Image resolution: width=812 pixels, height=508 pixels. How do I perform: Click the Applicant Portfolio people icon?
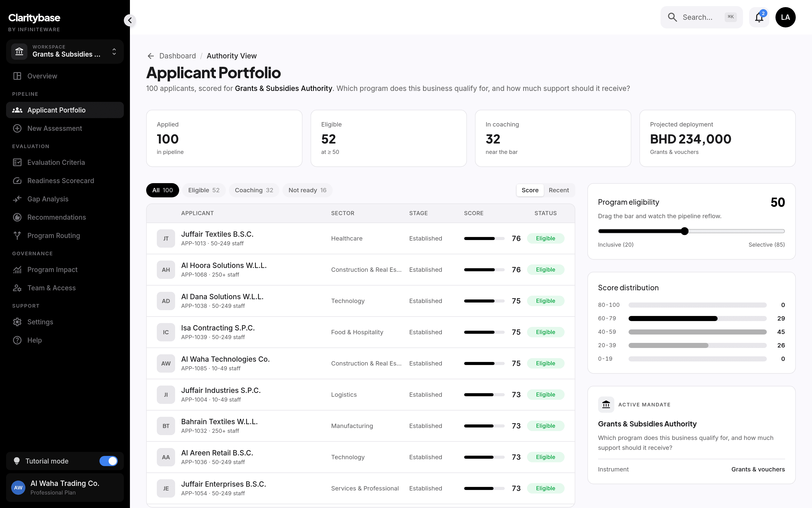pyautogui.click(x=17, y=110)
